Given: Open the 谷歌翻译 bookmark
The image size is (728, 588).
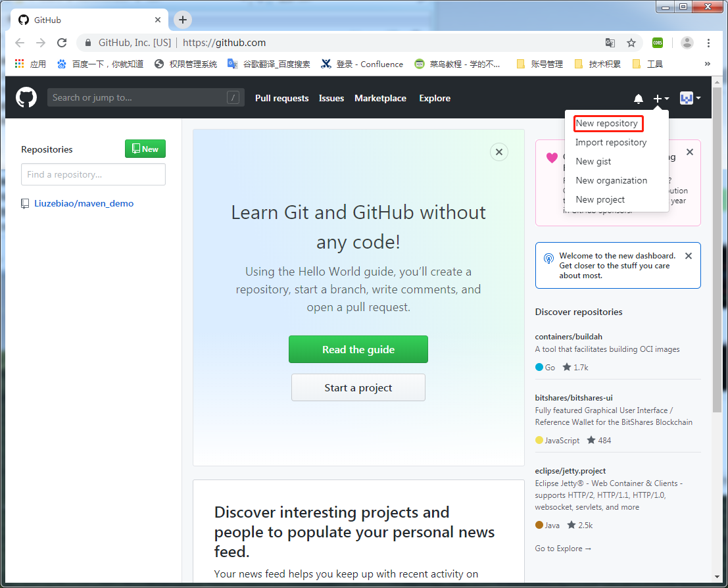Looking at the screenshot, I should point(269,64).
